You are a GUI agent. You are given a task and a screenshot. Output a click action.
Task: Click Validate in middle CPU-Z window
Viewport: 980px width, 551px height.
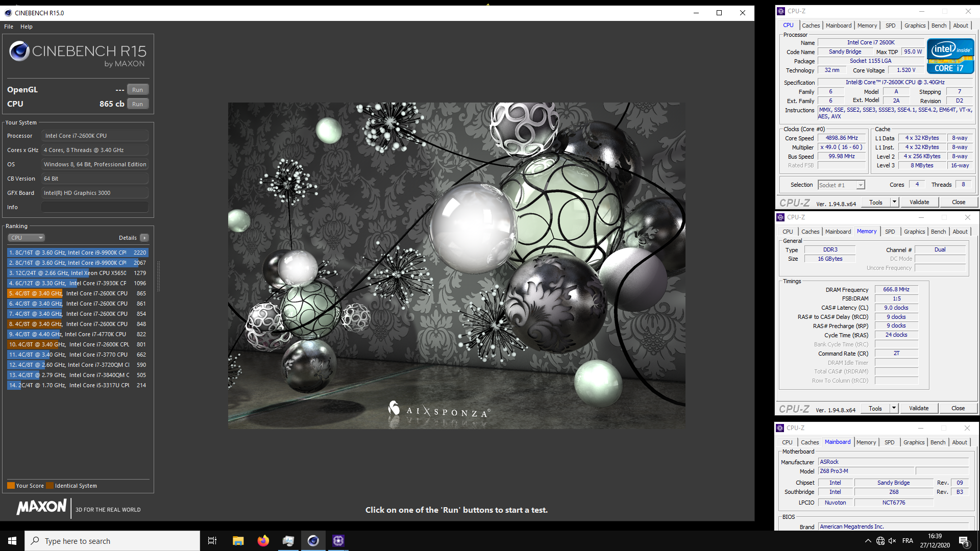point(919,409)
